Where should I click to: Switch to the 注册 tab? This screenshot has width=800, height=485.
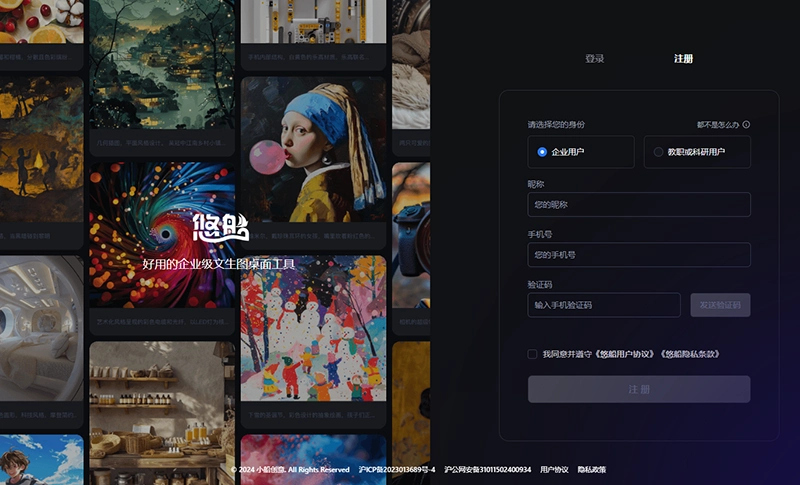pos(683,59)
